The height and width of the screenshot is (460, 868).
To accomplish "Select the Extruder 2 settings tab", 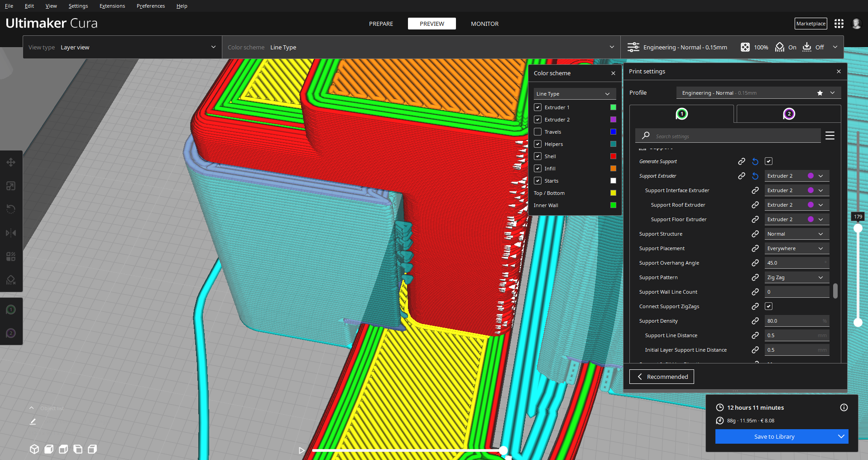I will [x=789, y=114].
